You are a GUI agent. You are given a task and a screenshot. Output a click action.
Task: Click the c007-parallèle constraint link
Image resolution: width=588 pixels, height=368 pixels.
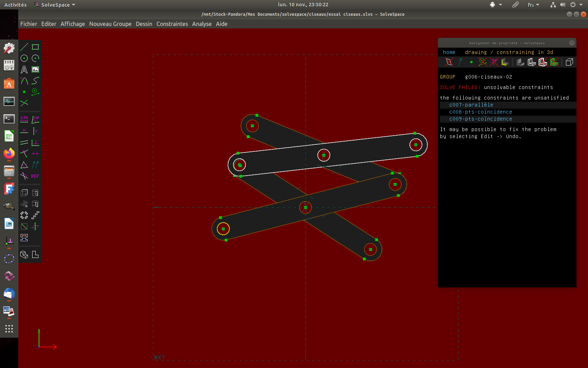pyautogui.click(x=471, y=105)
